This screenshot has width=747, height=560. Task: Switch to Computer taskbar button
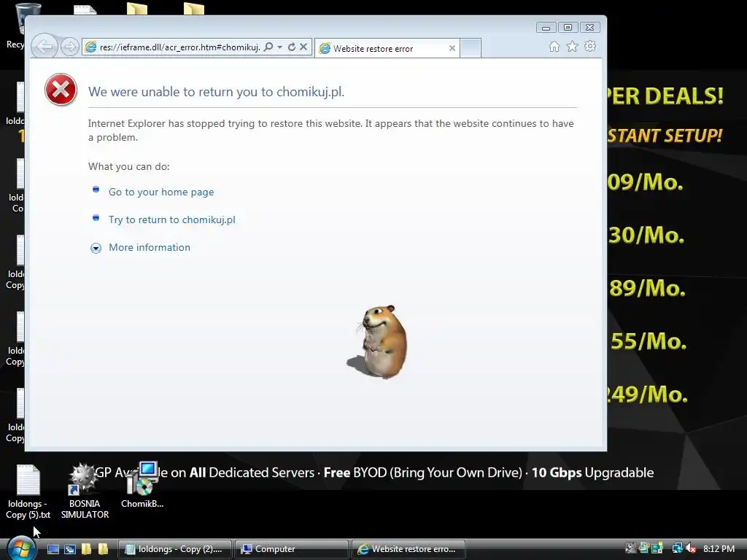(x=292, y=549)
